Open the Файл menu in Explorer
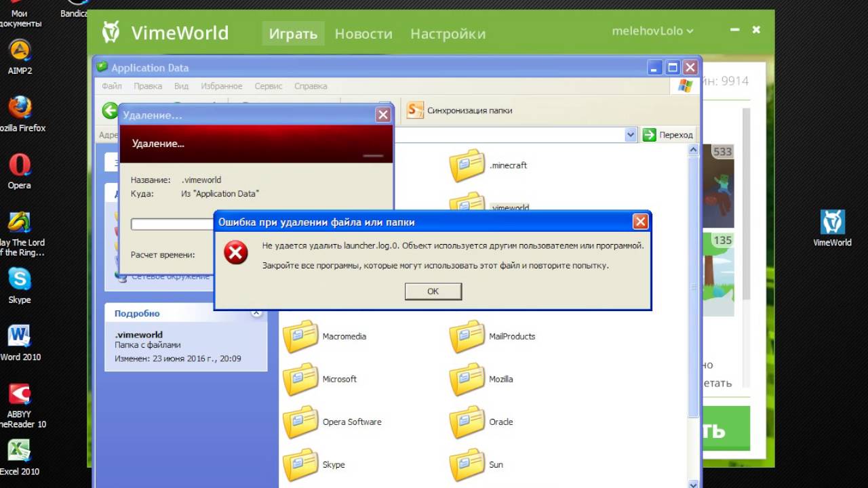This screenshot has height=488, width=868. [x=112, y=86]
